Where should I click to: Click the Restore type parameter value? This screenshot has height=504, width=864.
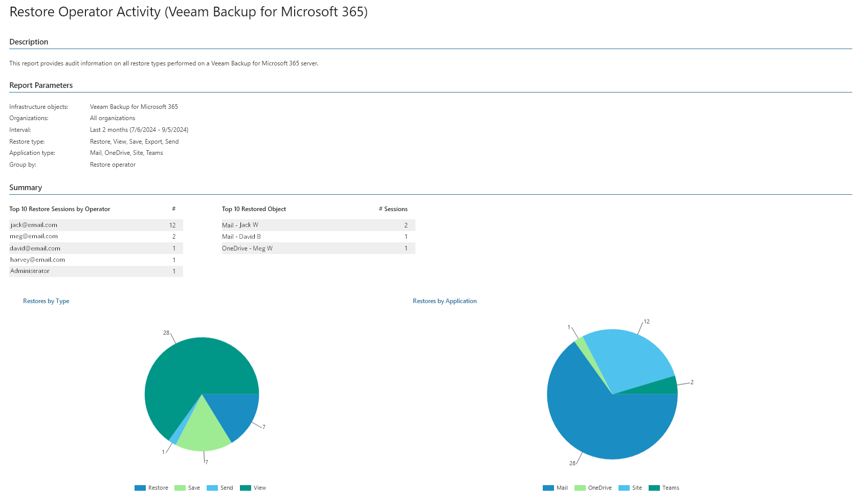135,142
